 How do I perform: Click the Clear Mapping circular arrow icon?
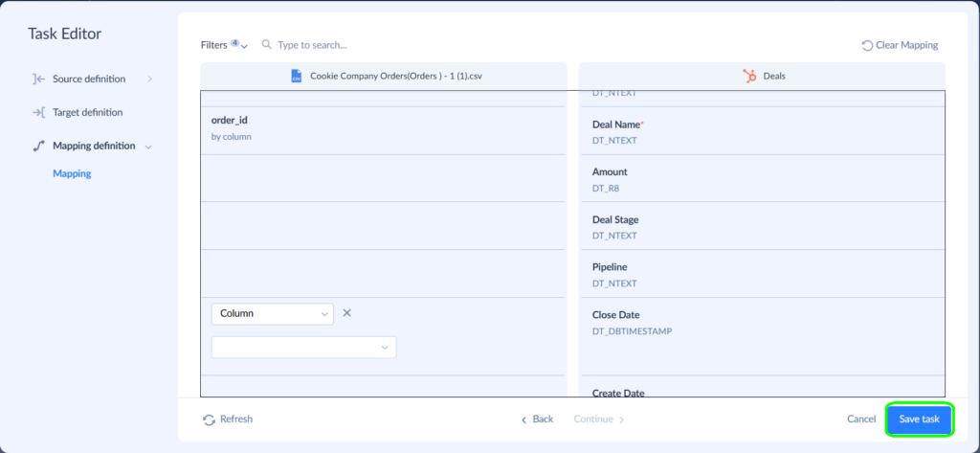click(867, 45)
